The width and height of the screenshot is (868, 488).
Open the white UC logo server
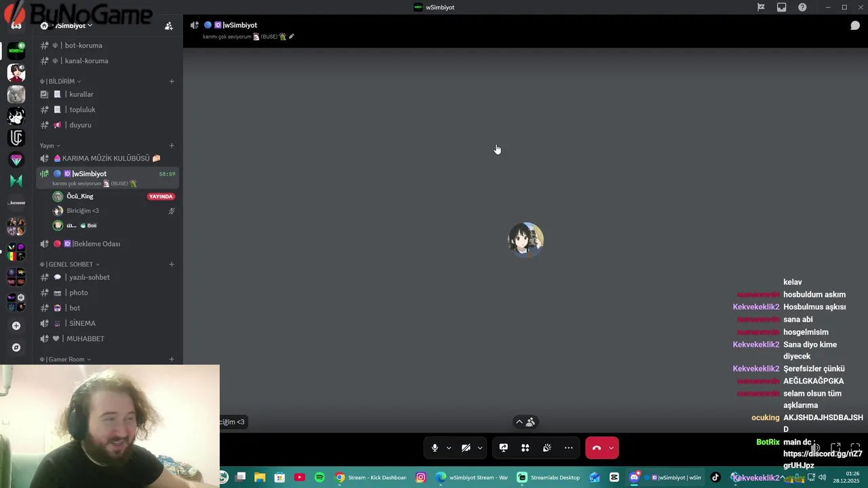click(x=16, y=138)
